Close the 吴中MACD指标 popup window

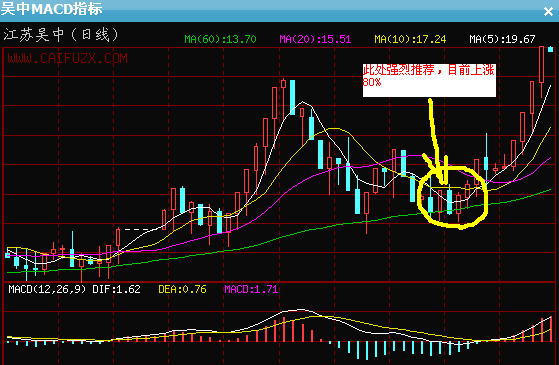coord(548,12)
